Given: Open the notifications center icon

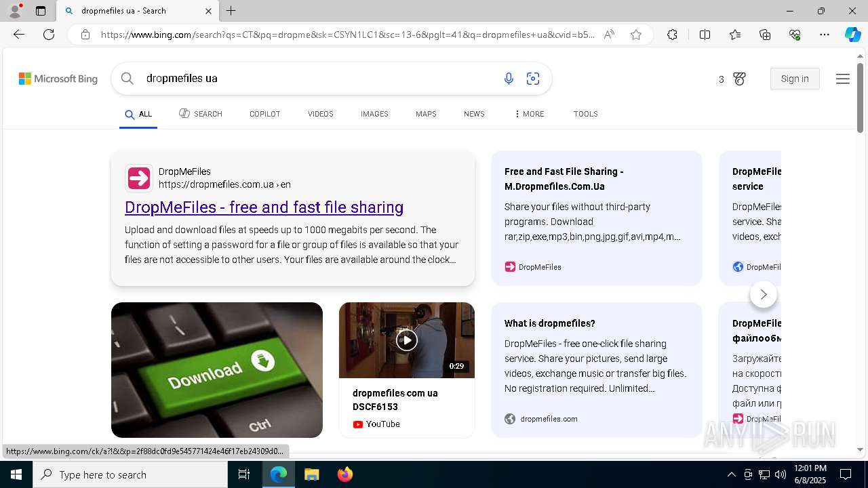Looking at the screenshot, I should [x=846, y=474].
